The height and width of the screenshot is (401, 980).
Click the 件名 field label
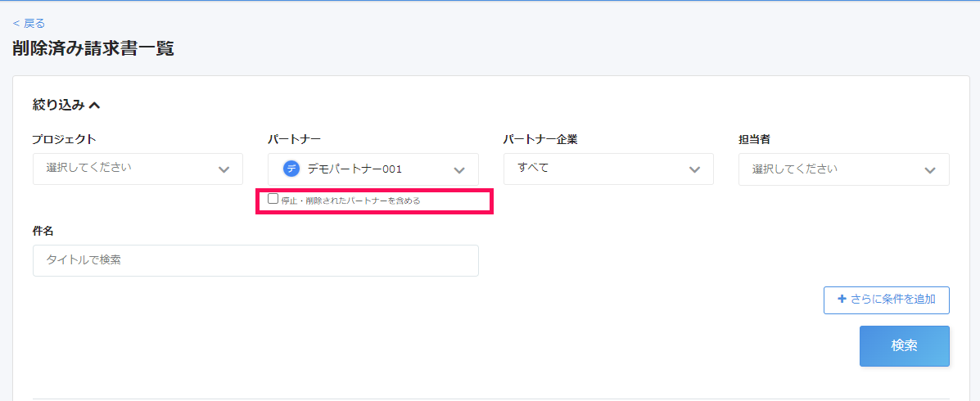43,231
